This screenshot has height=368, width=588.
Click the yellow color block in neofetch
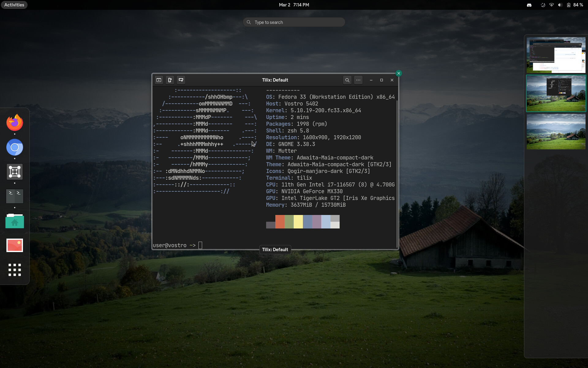click(x=298, y=222)
